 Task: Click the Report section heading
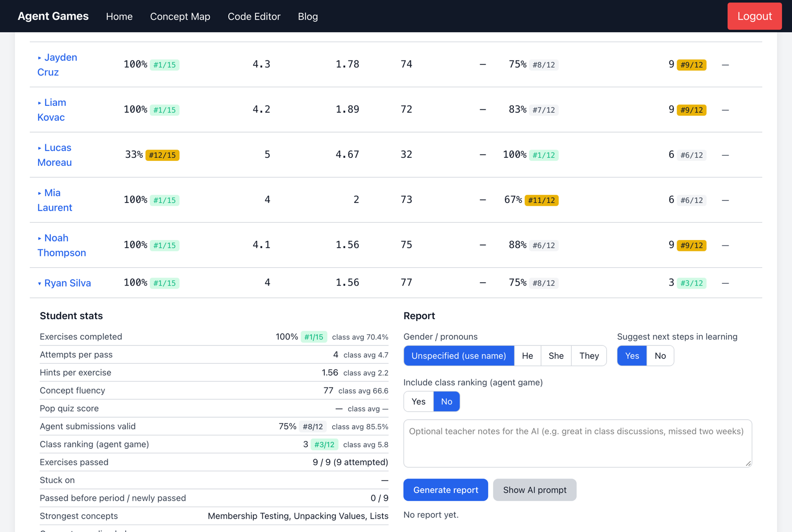(x=419, y=316)
